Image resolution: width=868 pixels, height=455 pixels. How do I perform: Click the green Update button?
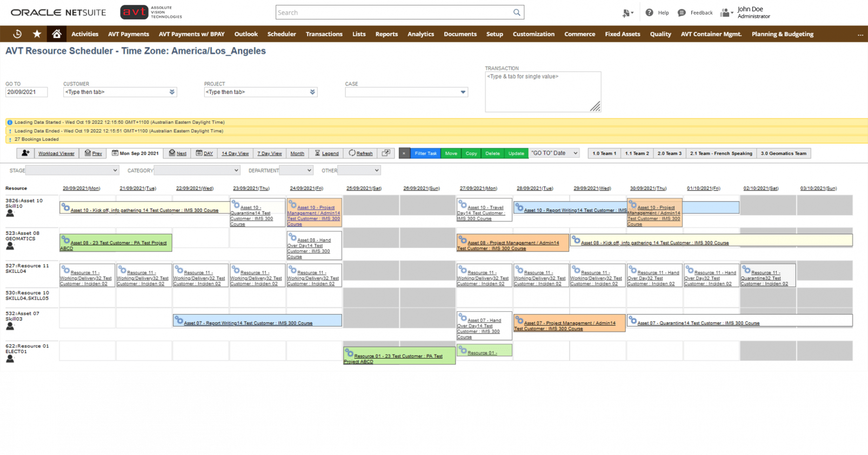tap(516, 153)
